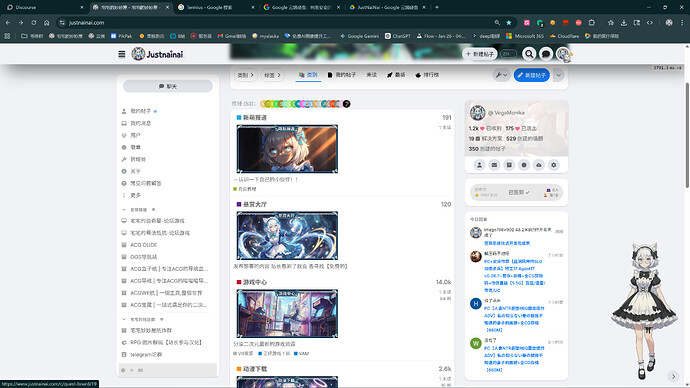Open the 用户 users link in sidebar
The image size is (690, 388).
[135, 135]
